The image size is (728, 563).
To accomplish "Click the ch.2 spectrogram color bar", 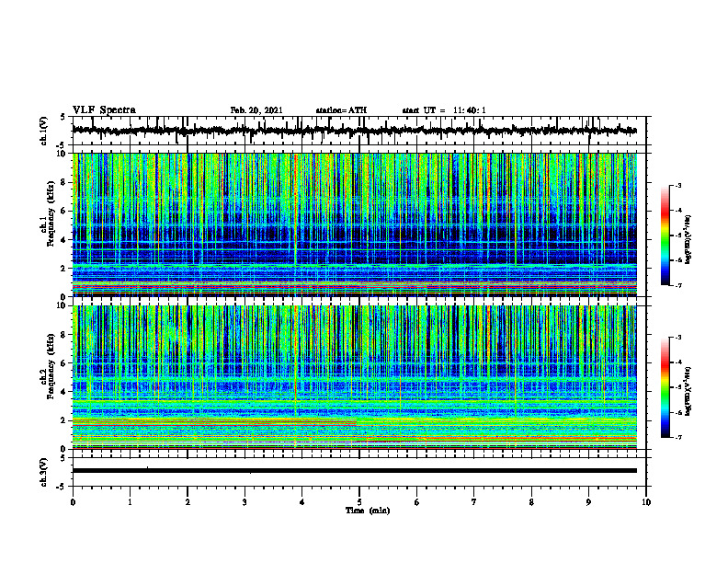I will (x=665, y=387).
